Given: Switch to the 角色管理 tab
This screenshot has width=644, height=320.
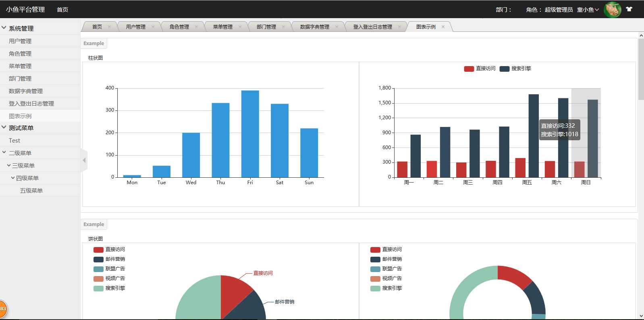Looking at the screenshot, I should tap(179, 27).
